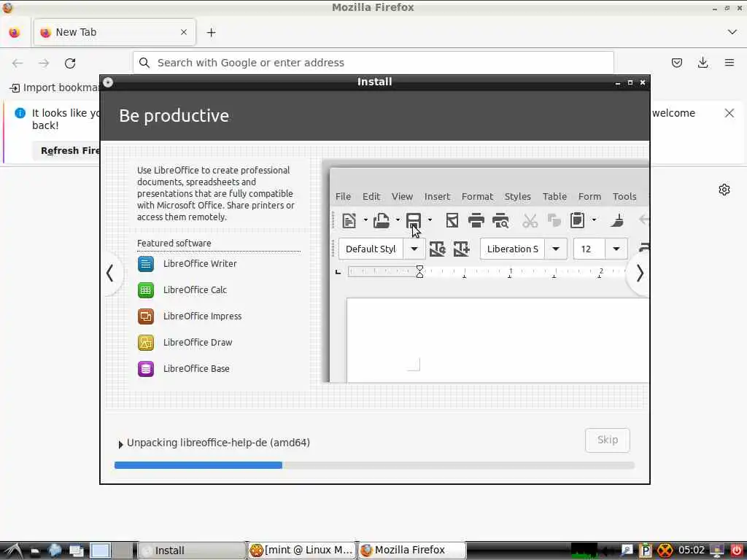Click the 'LibreOffice Base' text label
This screenshot has width=747, height=560.
click(196, 368)
